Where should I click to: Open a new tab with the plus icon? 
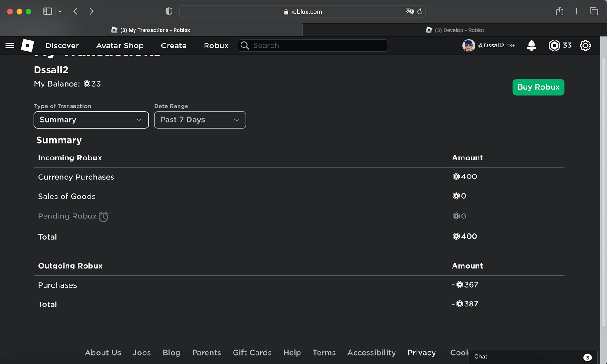tap(577, 11)
